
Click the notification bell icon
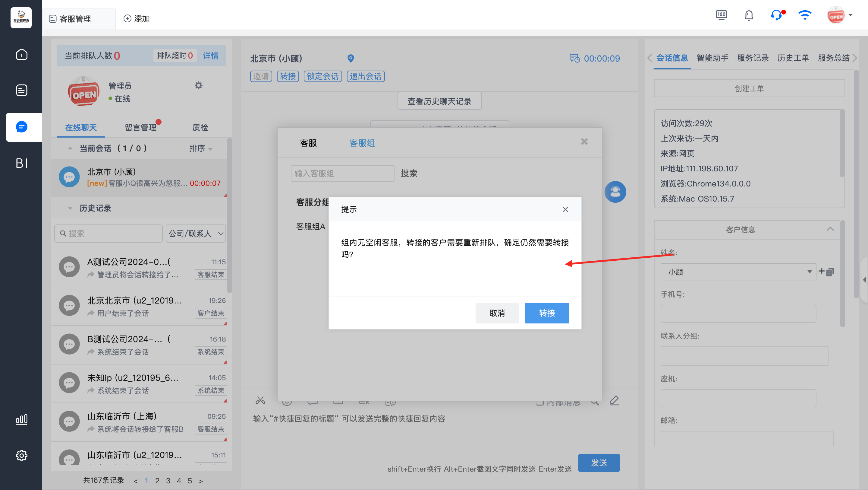pyautogui.click(x=749, y=15)
